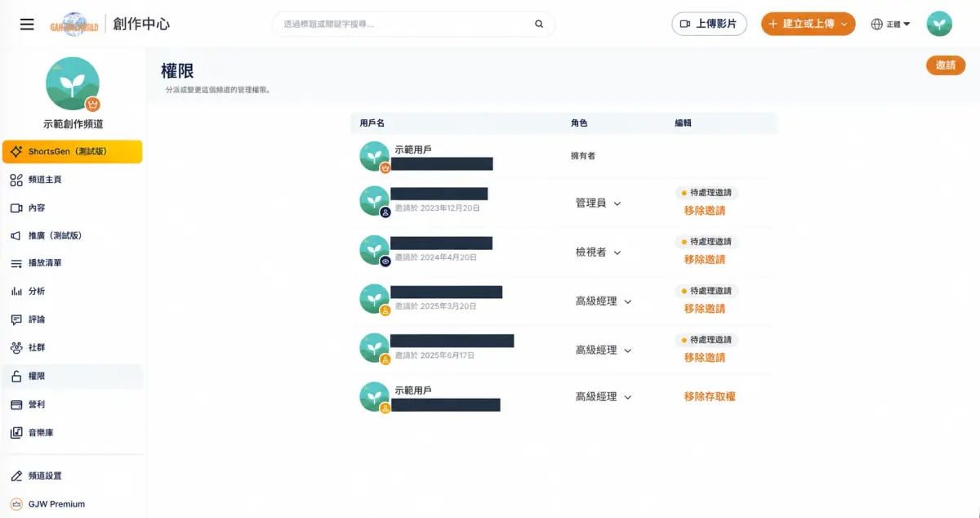Click avatar of user invited 2024年4月20日

[x=375, y=250]
